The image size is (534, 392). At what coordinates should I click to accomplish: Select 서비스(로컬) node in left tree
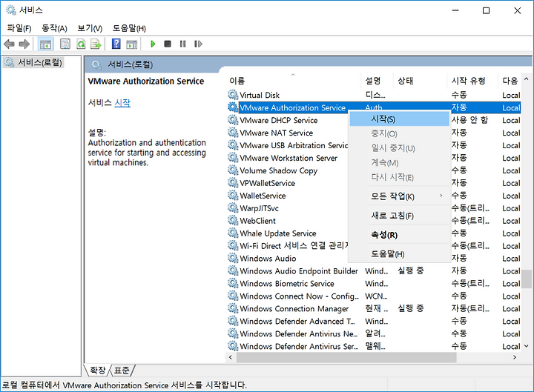[x=33, y=62]
